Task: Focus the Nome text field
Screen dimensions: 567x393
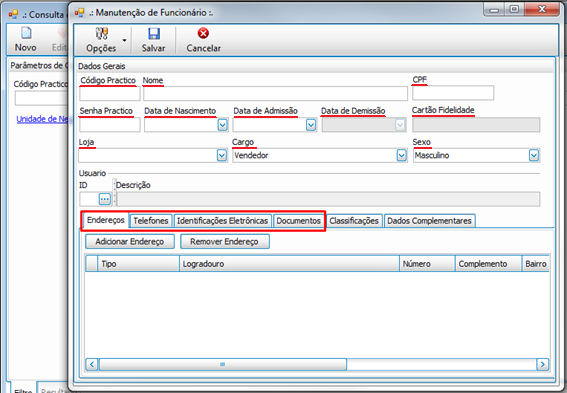Action: pos(275,94)
